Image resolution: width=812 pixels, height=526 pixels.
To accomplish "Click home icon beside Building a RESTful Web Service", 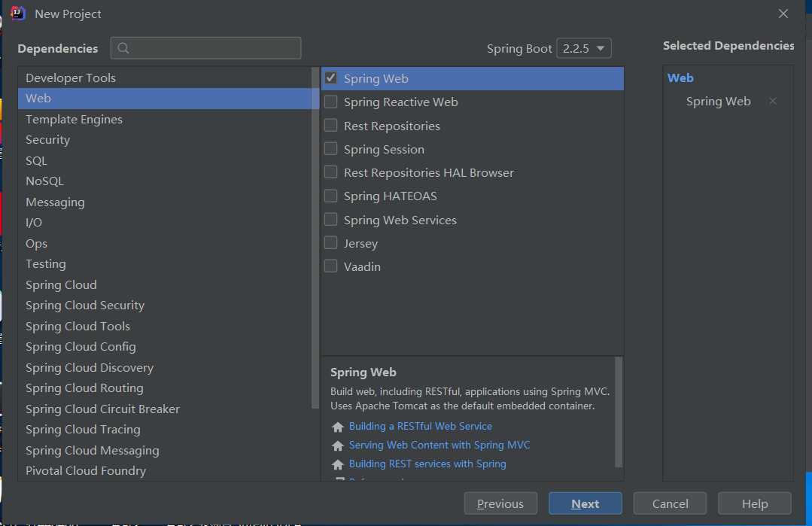I will pyautogui.click(x=338, y=427).
